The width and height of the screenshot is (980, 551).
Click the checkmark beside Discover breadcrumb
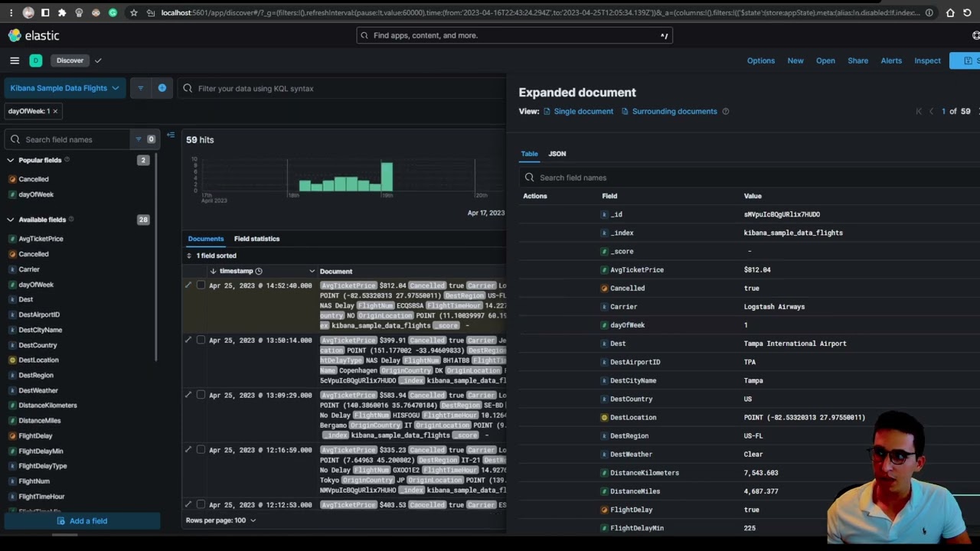pos(98,60)
